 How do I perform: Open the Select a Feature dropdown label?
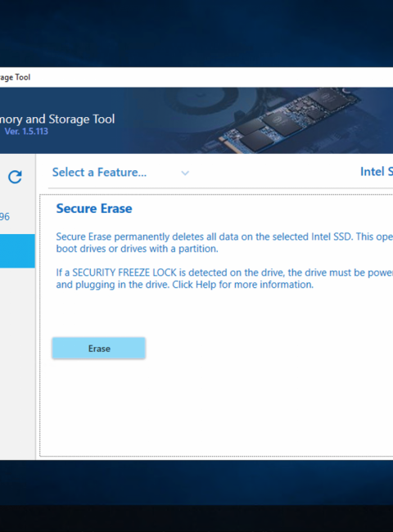coord(99,173)
